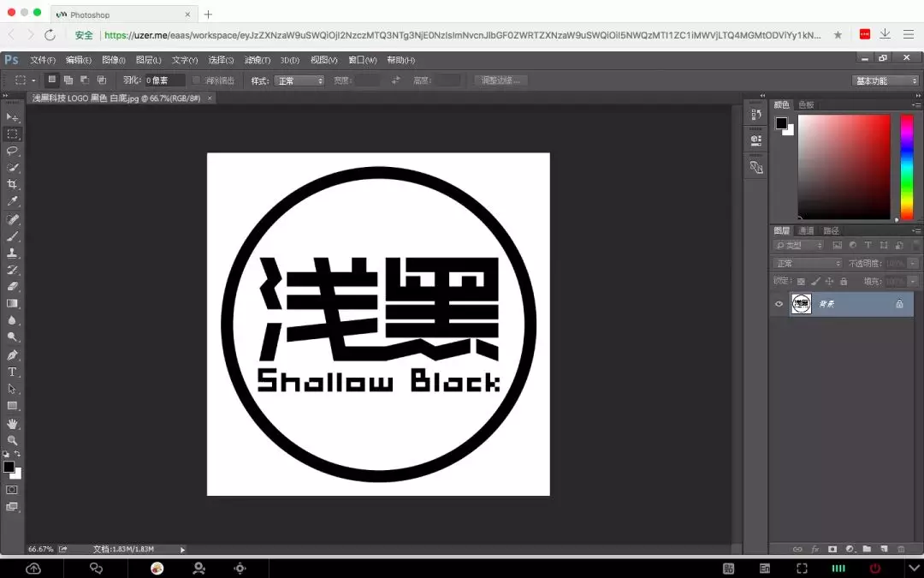
Task: Toggle lock all icon
Action: (844, 282)
